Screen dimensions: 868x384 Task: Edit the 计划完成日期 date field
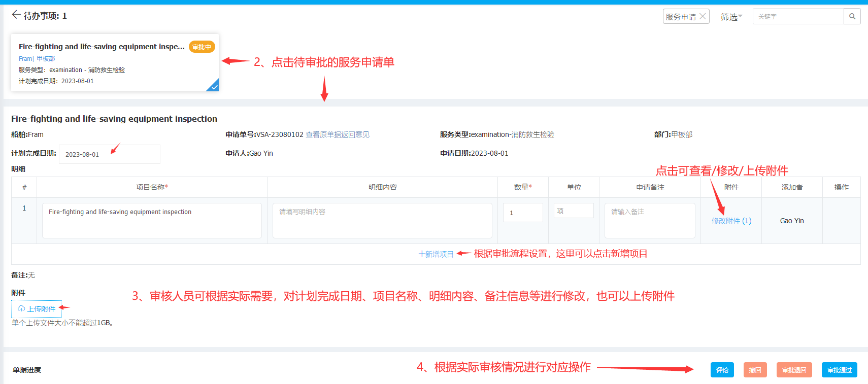click(109, 154)
